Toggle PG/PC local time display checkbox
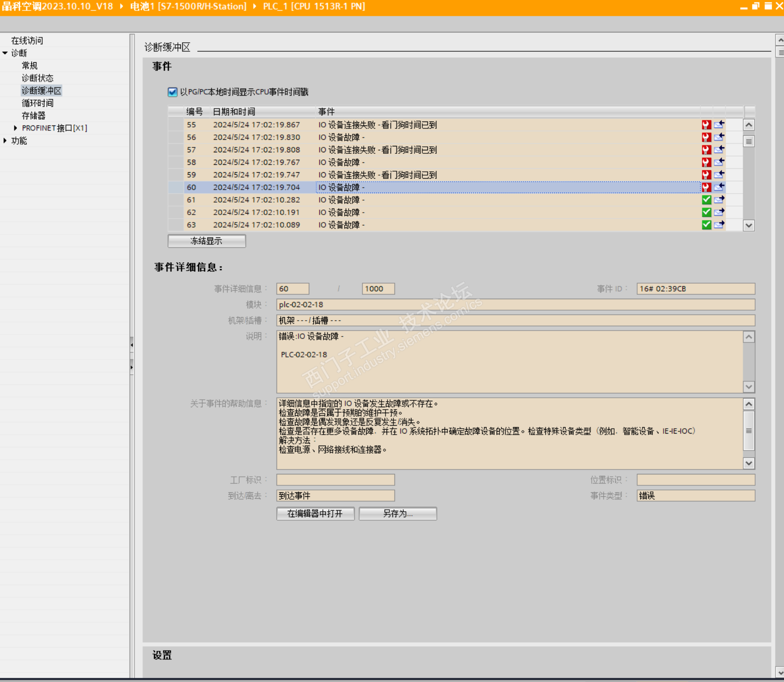This screenshot has width=784, height=682. click(173, 92)
